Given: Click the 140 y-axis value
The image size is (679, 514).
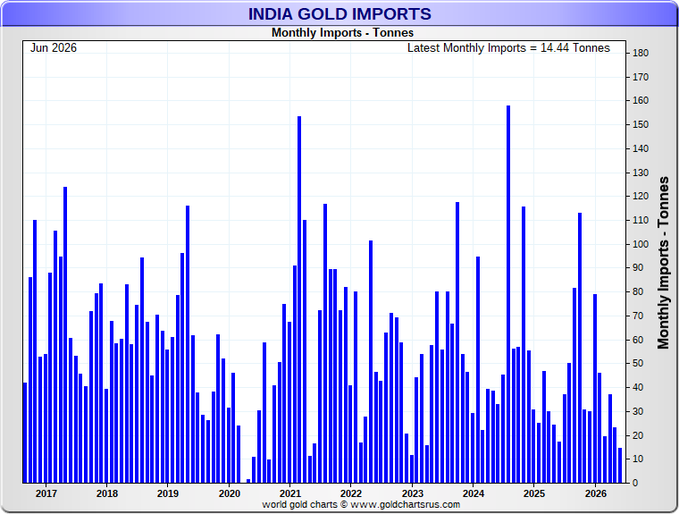Looking at the screenshot, I should click(640, 149).
